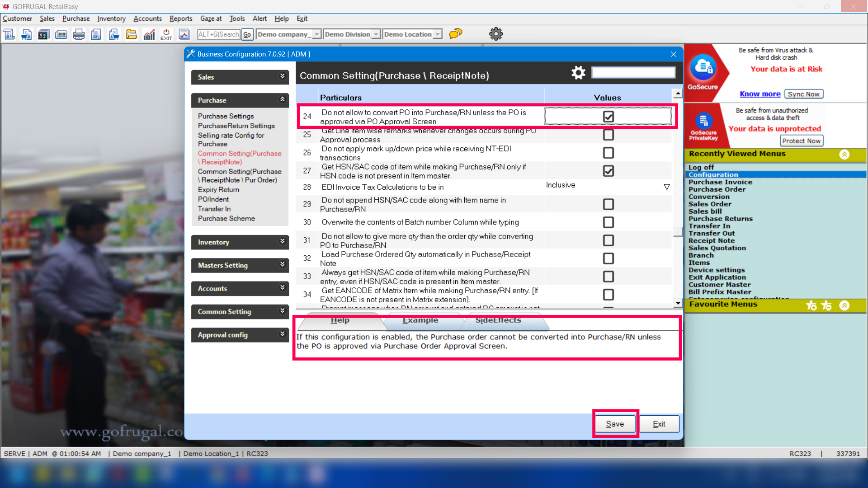Screen dimensions: 868x488
Task: Open EDI Invoice Tax Inclusive dropdown
Action: pyautogui.click(x=666, y=187)
